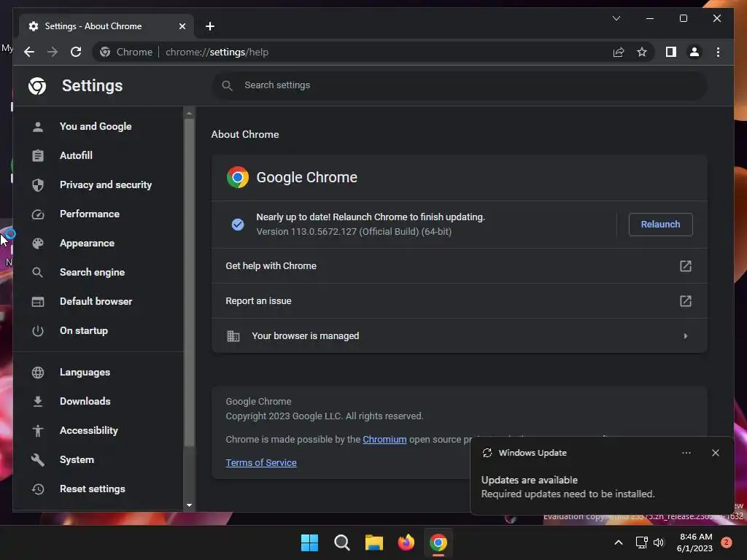Click the network icon in system tray
Viewport: 747px width, 560px height.
641,542
